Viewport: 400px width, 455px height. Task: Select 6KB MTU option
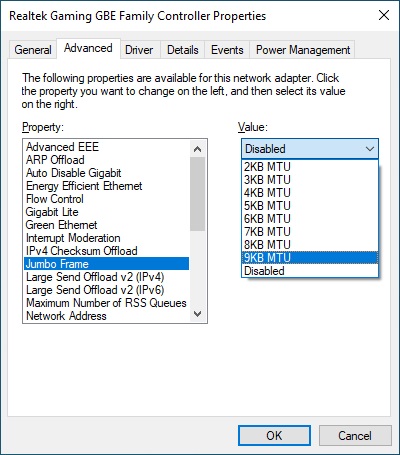pos(310,219)
